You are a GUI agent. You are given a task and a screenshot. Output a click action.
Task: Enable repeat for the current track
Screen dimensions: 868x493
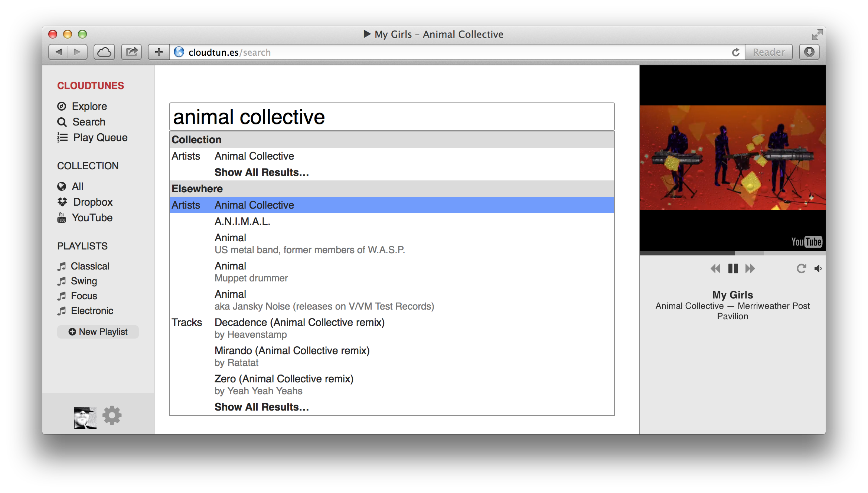(x=802, y=268)
